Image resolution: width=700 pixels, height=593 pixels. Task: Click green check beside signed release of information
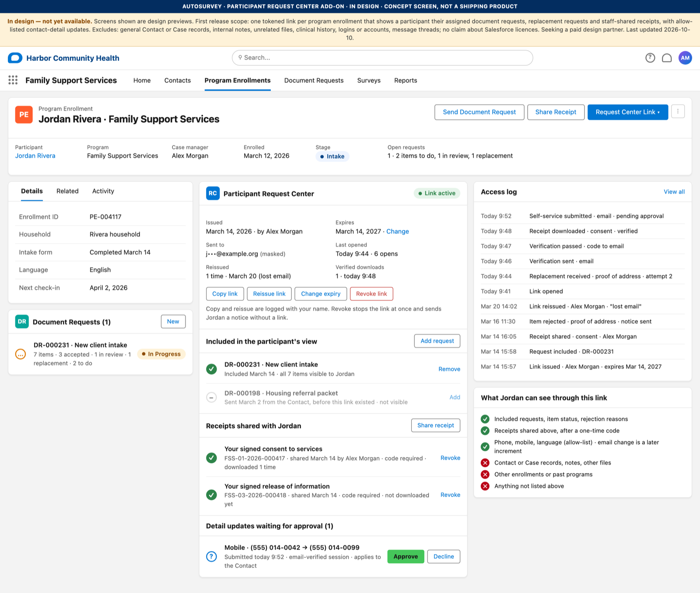tap(211, 495)
